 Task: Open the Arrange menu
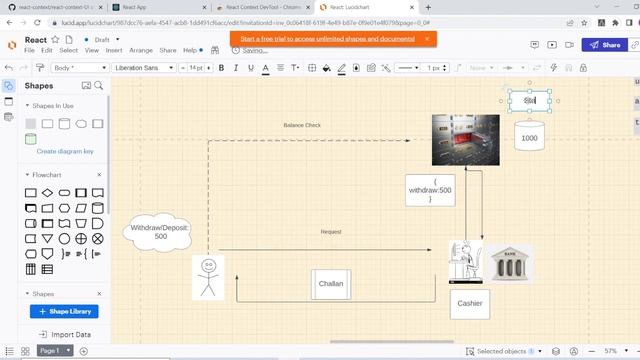click(x=141, y=50)
